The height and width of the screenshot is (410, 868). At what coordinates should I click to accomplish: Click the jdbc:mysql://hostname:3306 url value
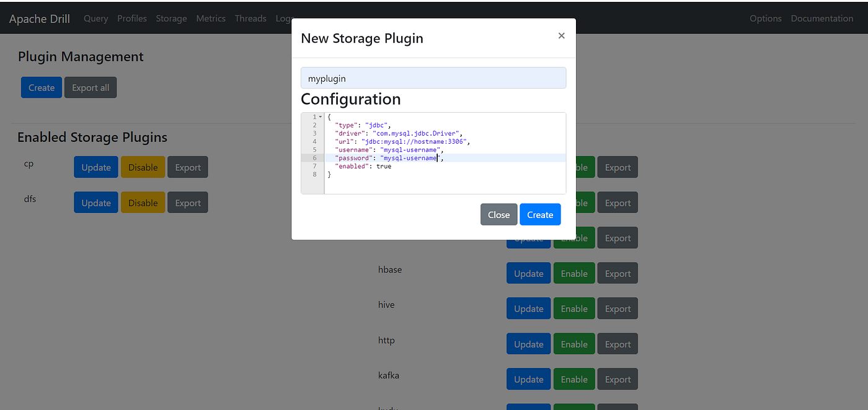[414, 141]
